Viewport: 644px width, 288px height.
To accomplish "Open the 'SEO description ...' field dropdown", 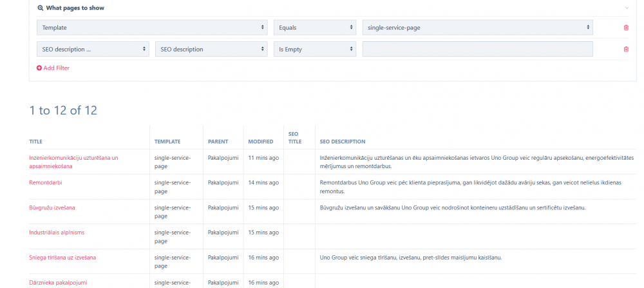I will (93, 49).
